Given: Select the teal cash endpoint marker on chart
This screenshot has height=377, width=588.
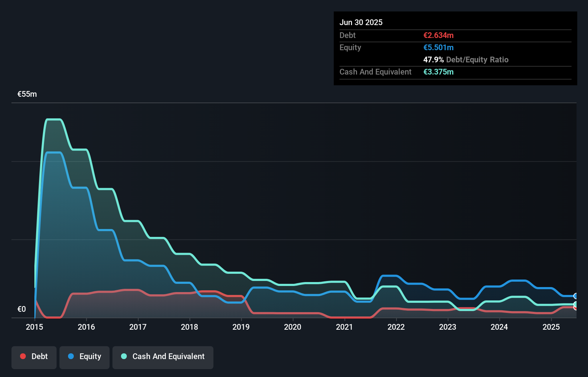Looking at the screenshot, I should [x=575, y=304].
